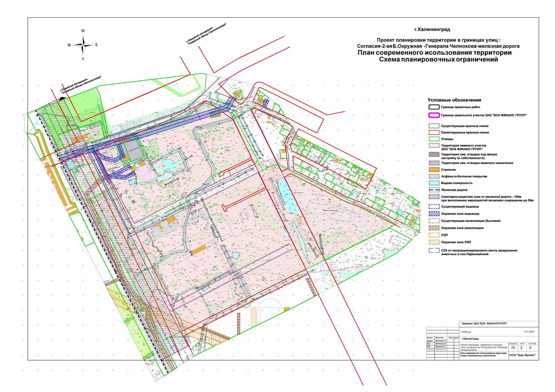The width and height of the screenshot is (555, 392).
Task: Click the orange Строения color swatch
Action: tap(434, 170)
